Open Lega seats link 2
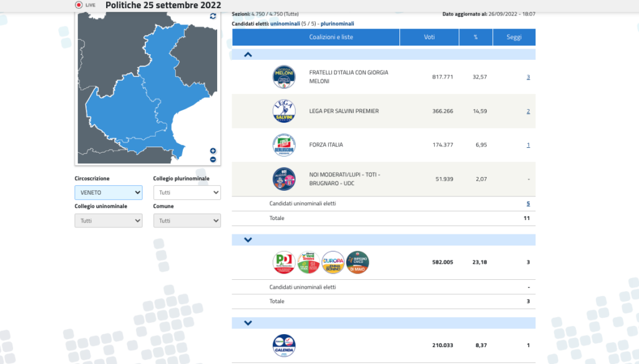639x364 pixels. 528,111
